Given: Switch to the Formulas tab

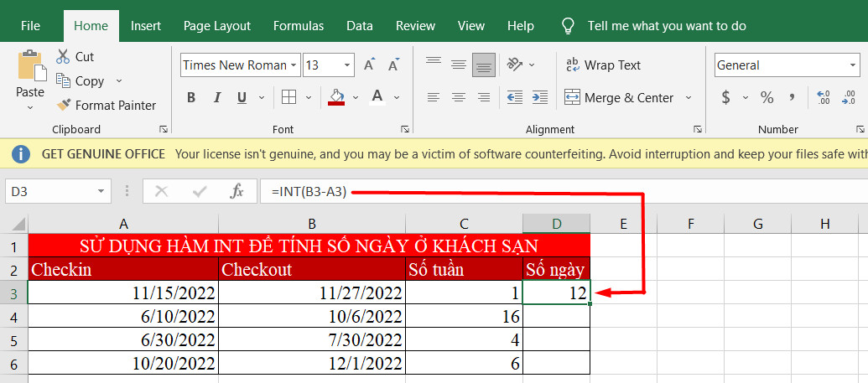Looking at the screenshot, I should [299, 26].
